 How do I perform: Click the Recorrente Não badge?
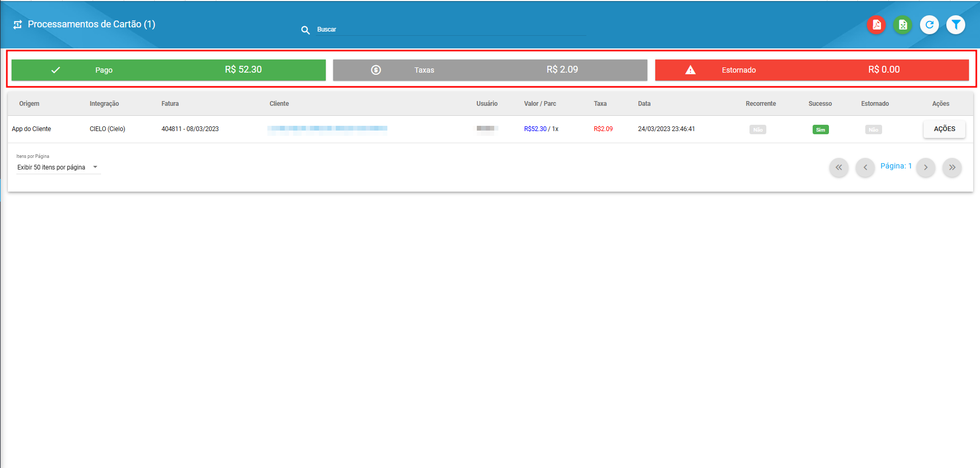click(x=758, y=130)
